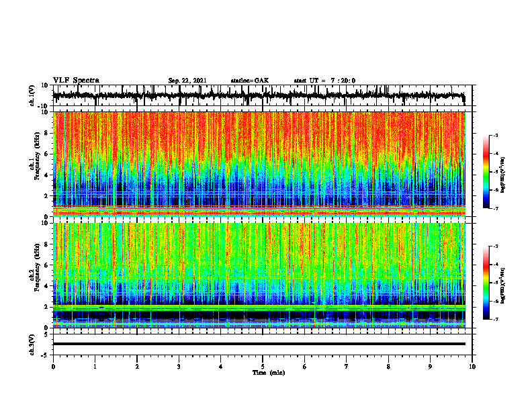Click the log(PSD) label beside ch.1 color bar
Screen dimensions: 532x411
click(x=502, y=175)
